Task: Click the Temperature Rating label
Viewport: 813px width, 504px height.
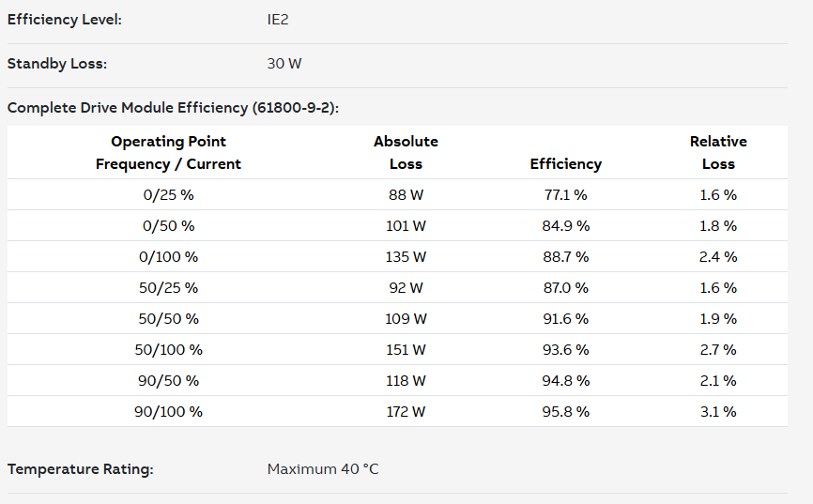Action: click(80, 468)
